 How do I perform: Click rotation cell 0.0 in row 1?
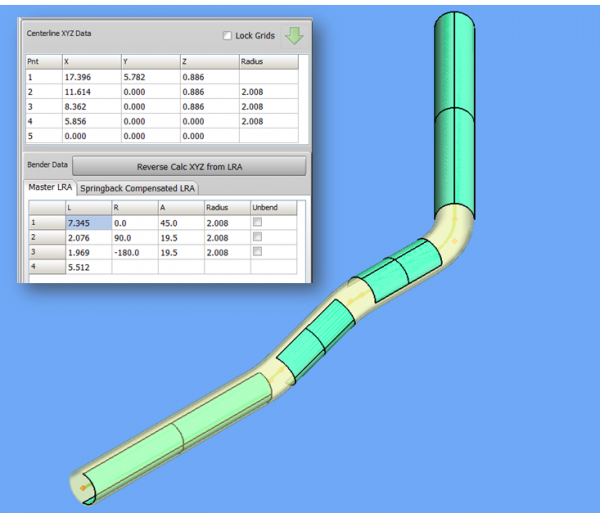(x=135, y=223)
